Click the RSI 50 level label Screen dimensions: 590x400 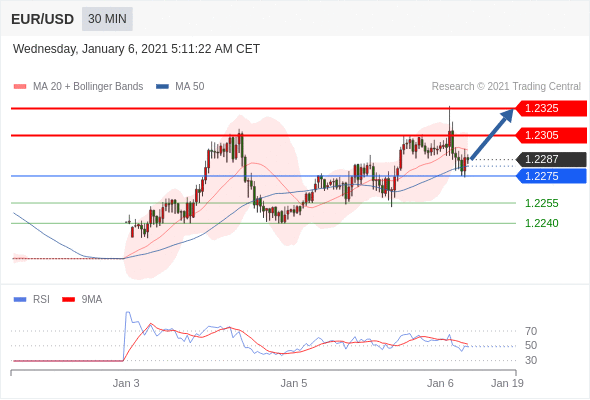click(x=531, y=345)
